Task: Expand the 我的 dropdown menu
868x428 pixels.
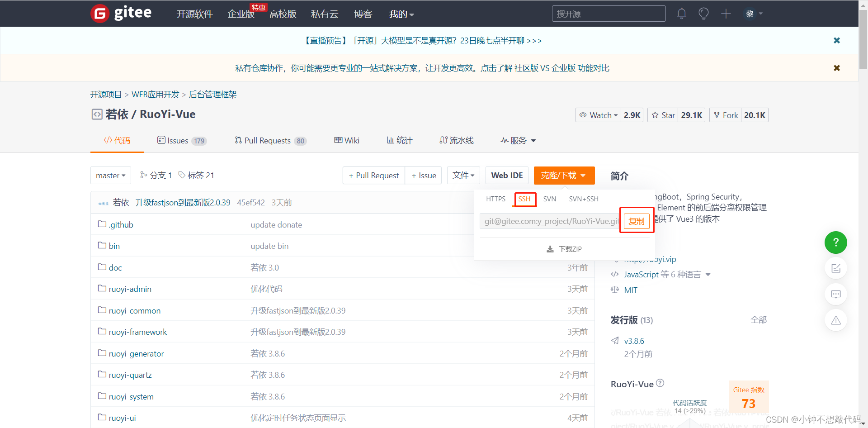Action: pos(401,14)
